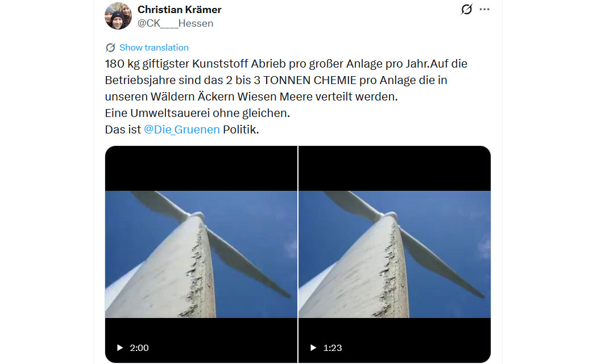Open the right wind turbine video thumbnail
This screenshot has height=364, width=597.
395,254
